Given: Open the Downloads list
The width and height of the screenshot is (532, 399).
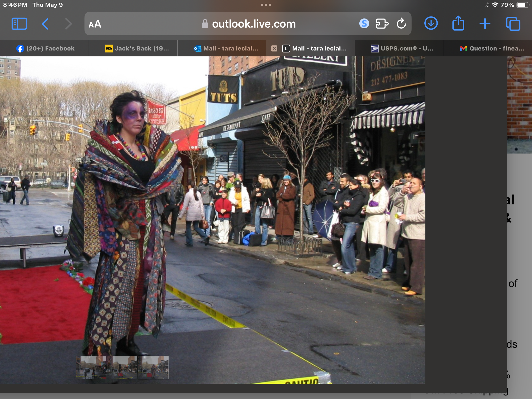Looking at the screenshot, I should 431,23.
